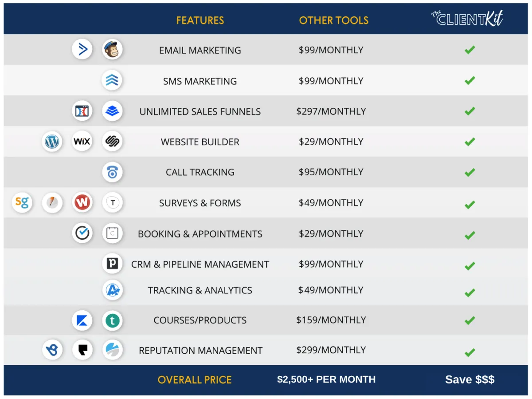Image resolution: width=532 pixels, height=399 pixels.
Task: Choose the circled T logo
Action: pos(112,203)
